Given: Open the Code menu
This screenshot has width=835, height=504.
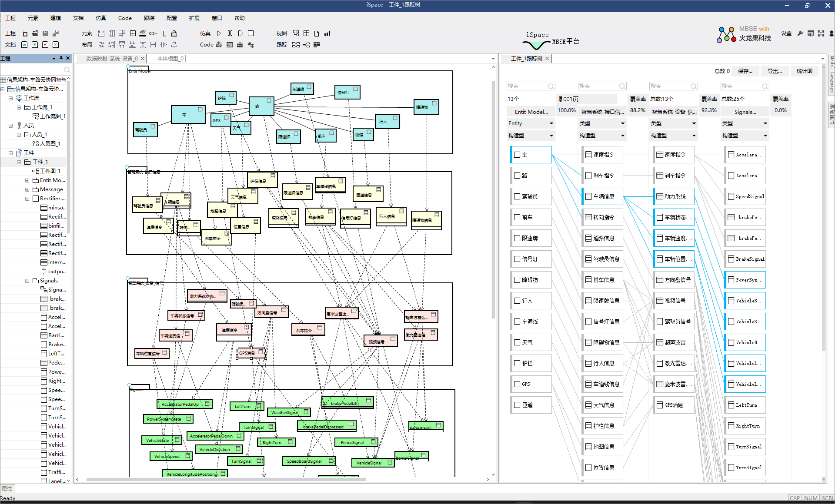Looking at the screenshot, I should coord(125,18).
